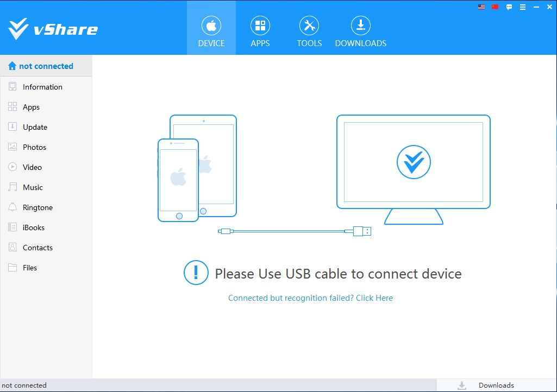
Task: Click the exclamation warning circle icon
Action: tap(196, 273)
